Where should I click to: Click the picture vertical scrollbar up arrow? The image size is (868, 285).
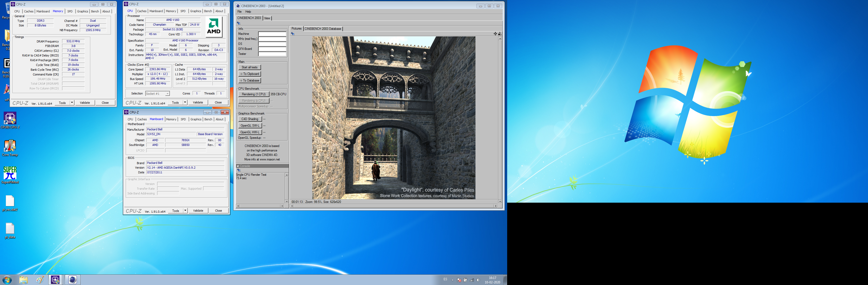coord(500,39)
